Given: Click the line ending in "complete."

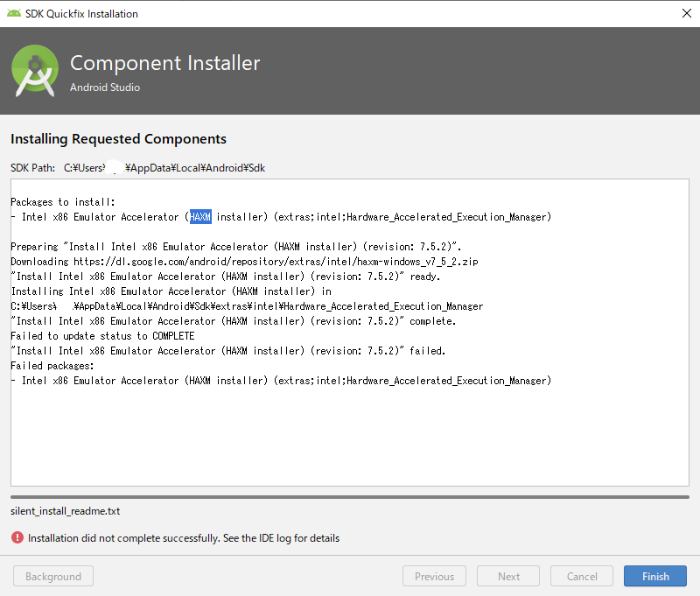Looking at the screenshot, I should pyautogui.click(x=234, y=321).
